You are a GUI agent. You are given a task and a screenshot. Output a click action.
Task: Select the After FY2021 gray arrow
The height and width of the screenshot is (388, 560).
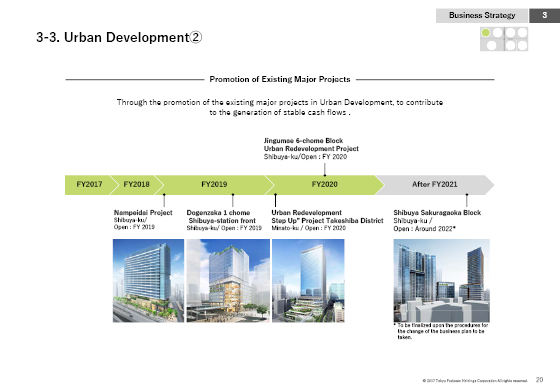tap(435, 185)
